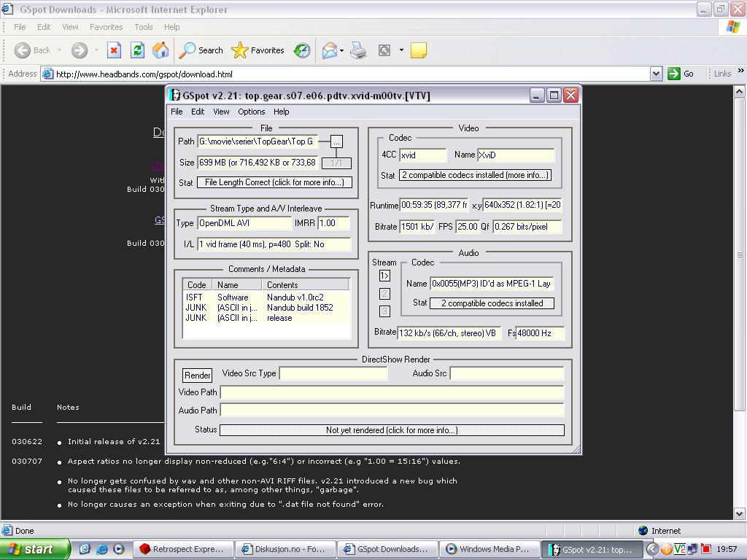747x560 pixels.
Task: Click quick launch Internet Explorer icon
Action: tap(102, 549)
